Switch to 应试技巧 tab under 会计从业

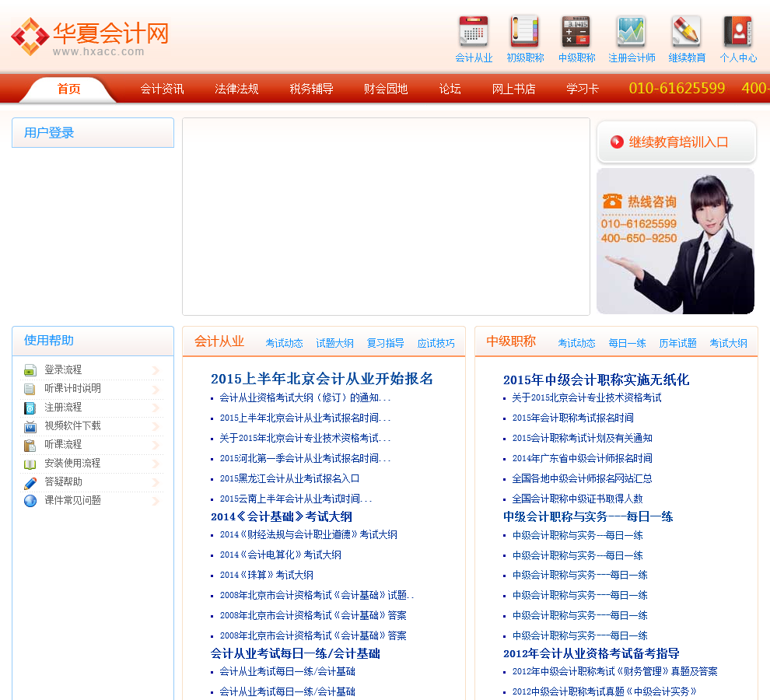click(x=436, y=343)
